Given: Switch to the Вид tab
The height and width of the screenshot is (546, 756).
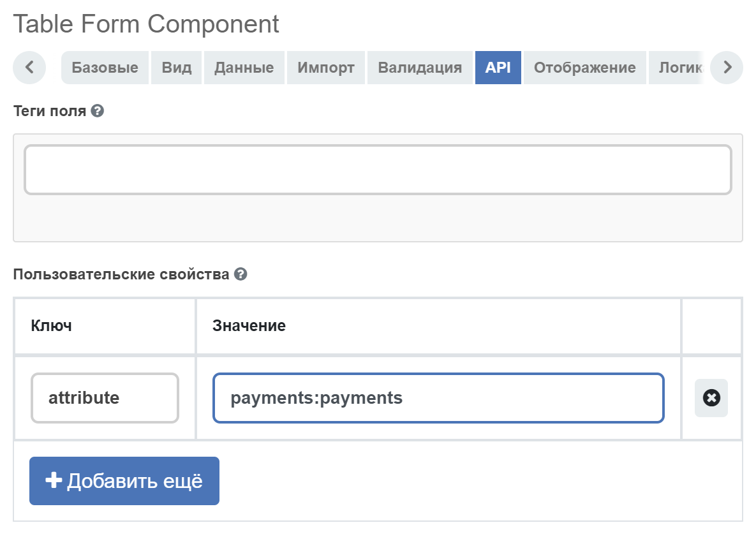Looking at the screenshot, I should (177, 68).
